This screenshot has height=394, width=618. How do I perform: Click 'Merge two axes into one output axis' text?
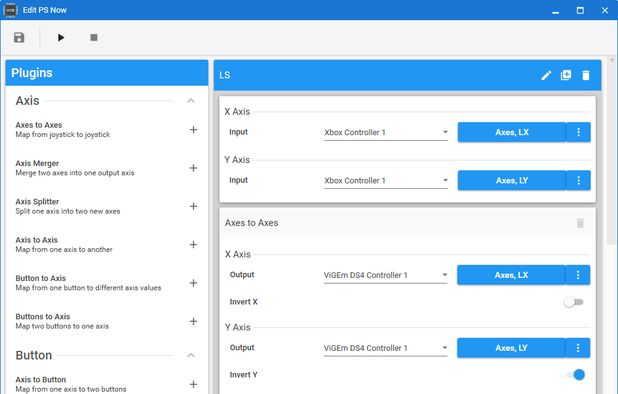pyautogui.click(x=75, y=173)
